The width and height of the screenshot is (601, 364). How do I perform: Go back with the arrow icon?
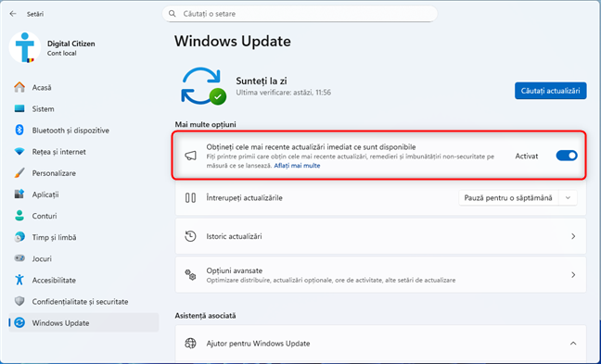click(x=13, y=14)
